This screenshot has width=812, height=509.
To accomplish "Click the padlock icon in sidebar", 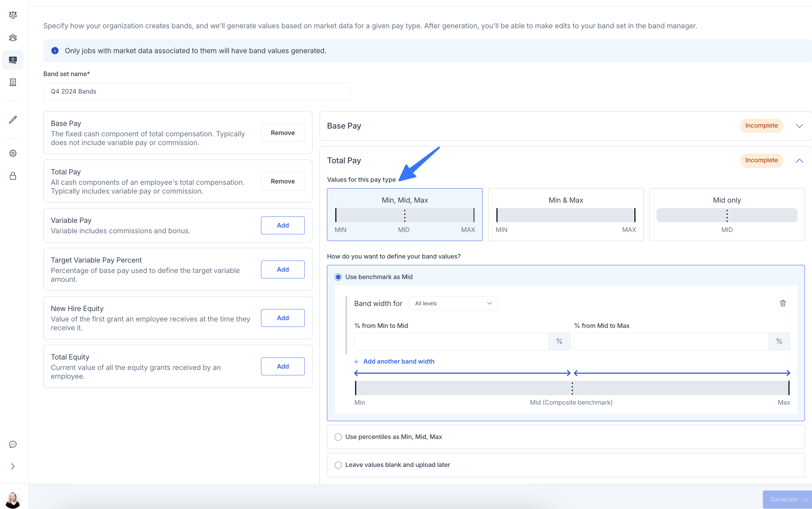I will 13,176.
